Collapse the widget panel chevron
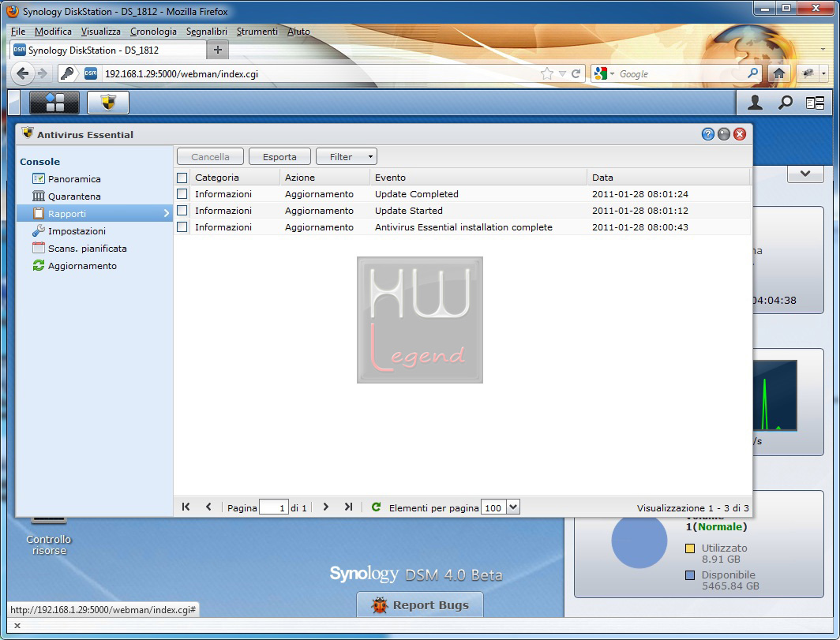 [805, 174]
